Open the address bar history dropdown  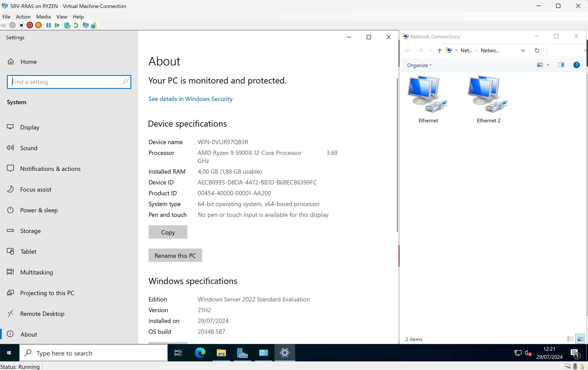pos(523,50)
